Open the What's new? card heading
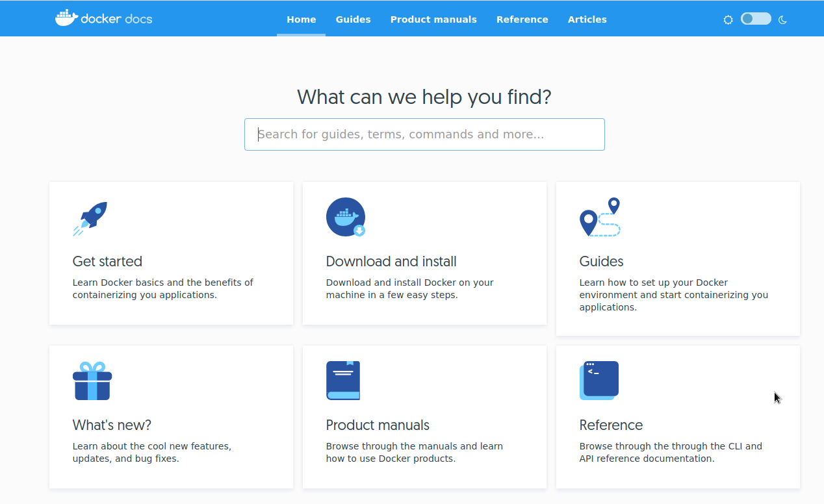824x504 pixels. [x=112, y=425]
